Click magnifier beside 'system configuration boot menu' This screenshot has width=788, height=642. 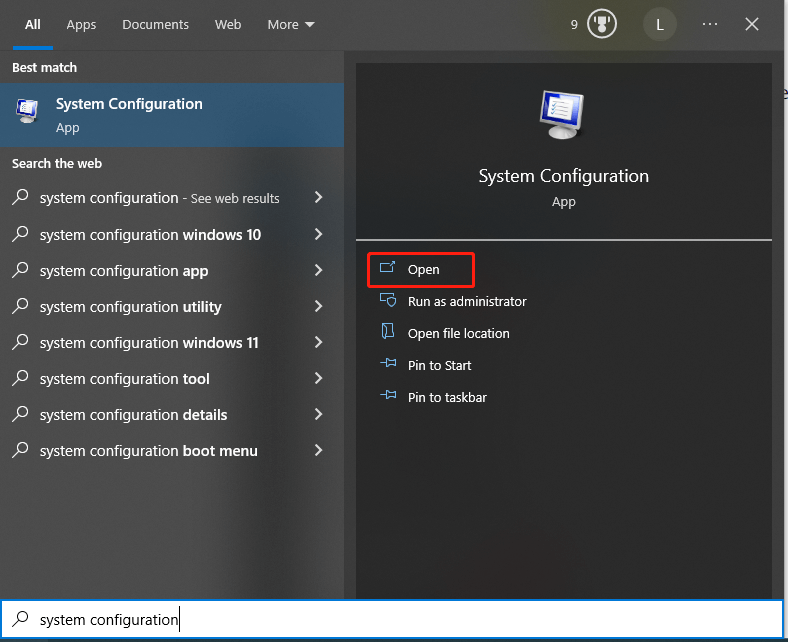(20, 449)
